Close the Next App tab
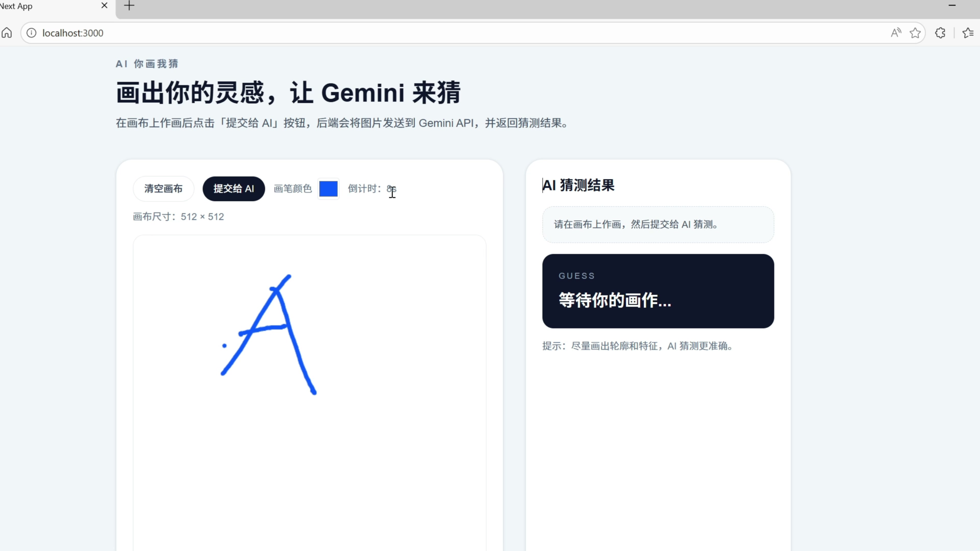Screen dimensions: 980x551 (x=104, y=6)
